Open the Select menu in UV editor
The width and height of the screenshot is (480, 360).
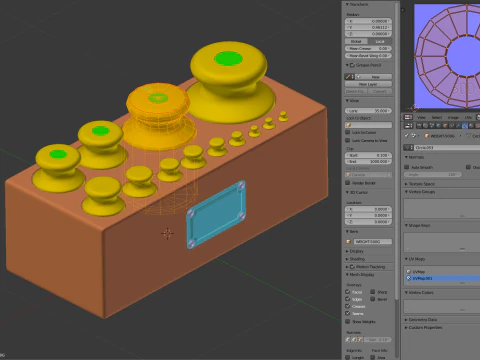(437, 117)
